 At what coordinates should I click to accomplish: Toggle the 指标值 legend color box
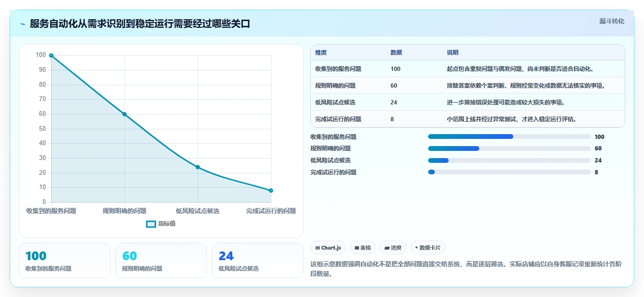pyautogui.click(x=151, y=224)
